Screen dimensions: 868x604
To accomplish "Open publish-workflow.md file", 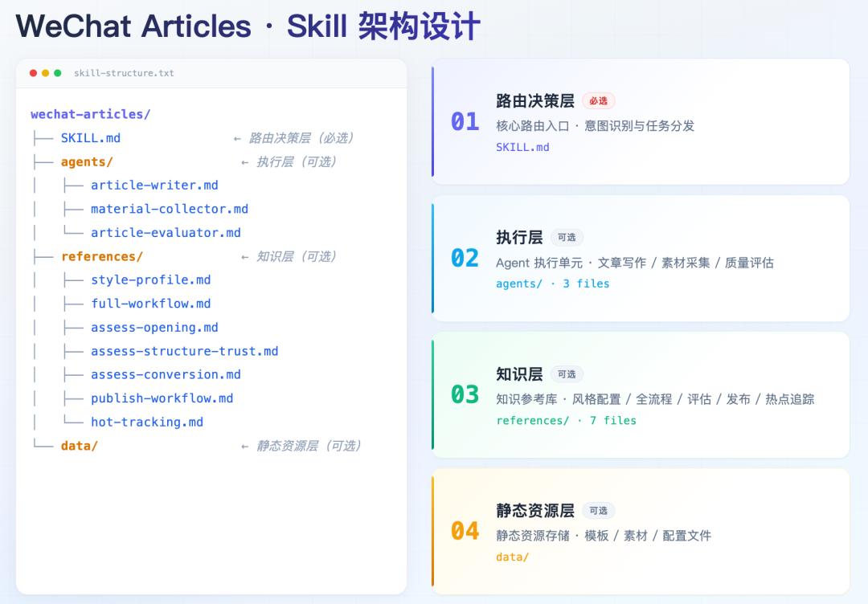I will click(162, 398).
